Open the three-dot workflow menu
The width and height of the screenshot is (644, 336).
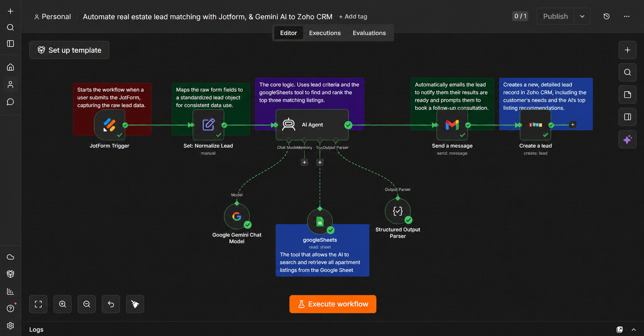point(627,16)
